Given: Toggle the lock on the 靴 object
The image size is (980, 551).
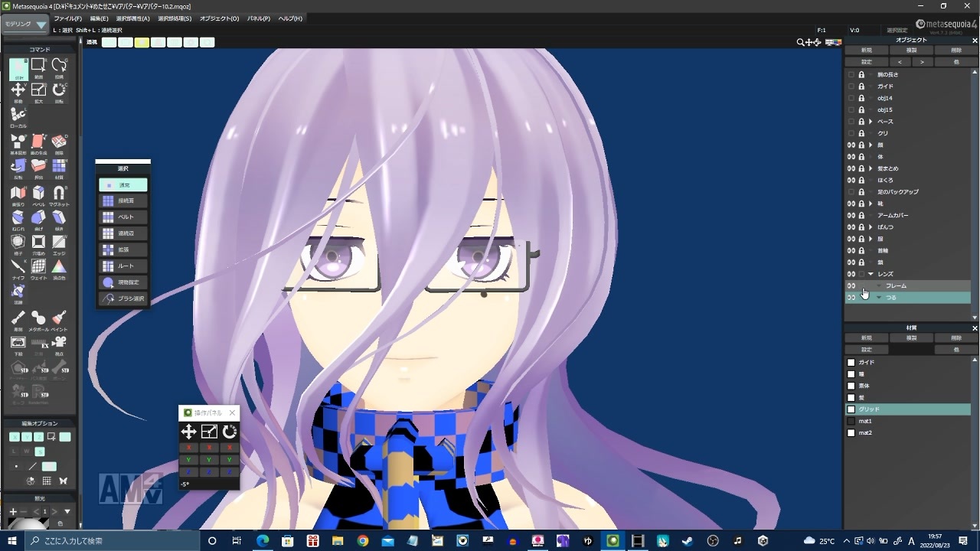Looking at the screenshot, I should coord(861,204).
